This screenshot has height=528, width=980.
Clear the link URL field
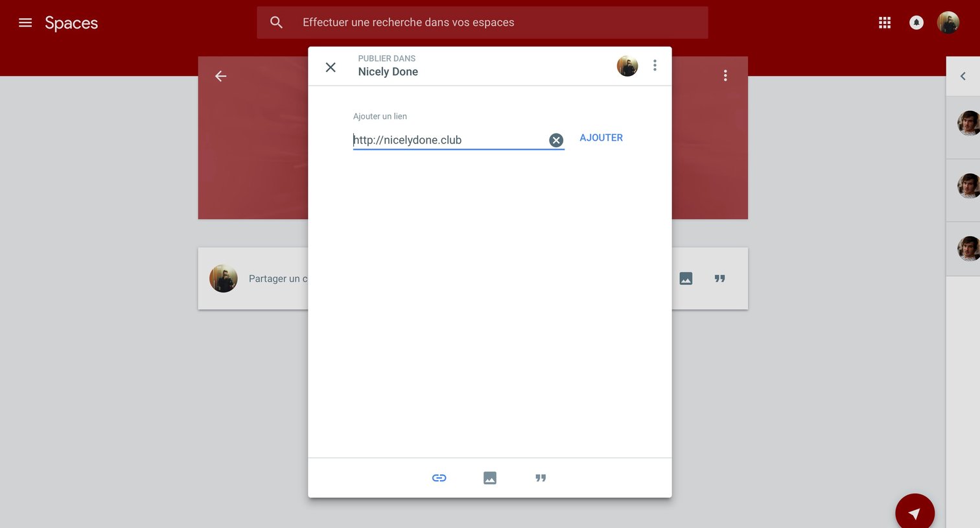pos(556,140)
